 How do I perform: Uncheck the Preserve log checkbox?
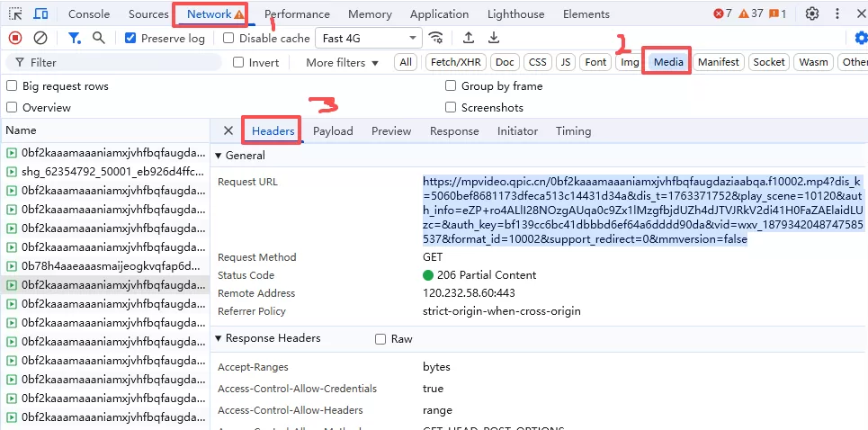tap(130, 39)
